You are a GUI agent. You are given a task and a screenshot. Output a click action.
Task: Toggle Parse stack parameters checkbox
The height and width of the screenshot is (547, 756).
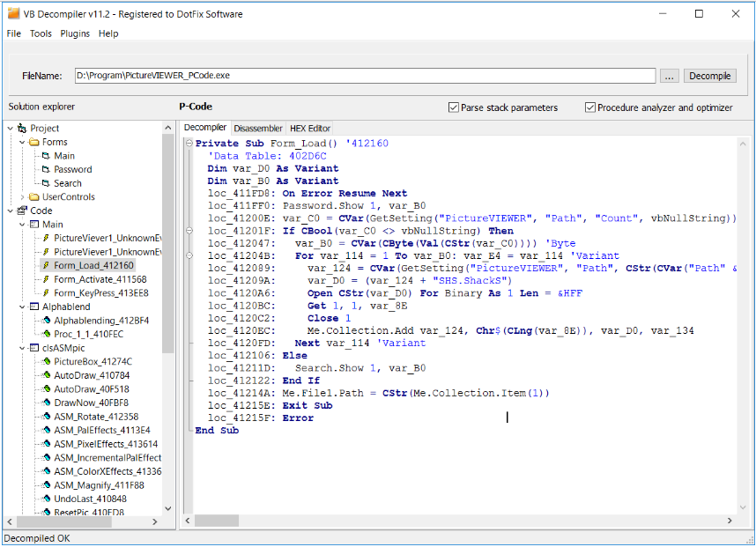[453, 107]
